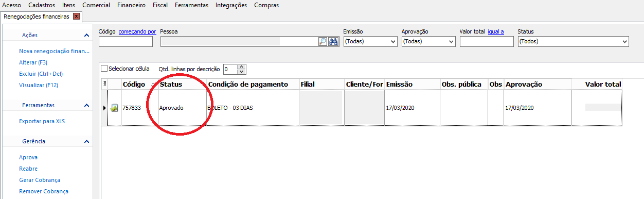Open the Comercial menu
The image size is (644, 199).
click(x=96, y=5)
